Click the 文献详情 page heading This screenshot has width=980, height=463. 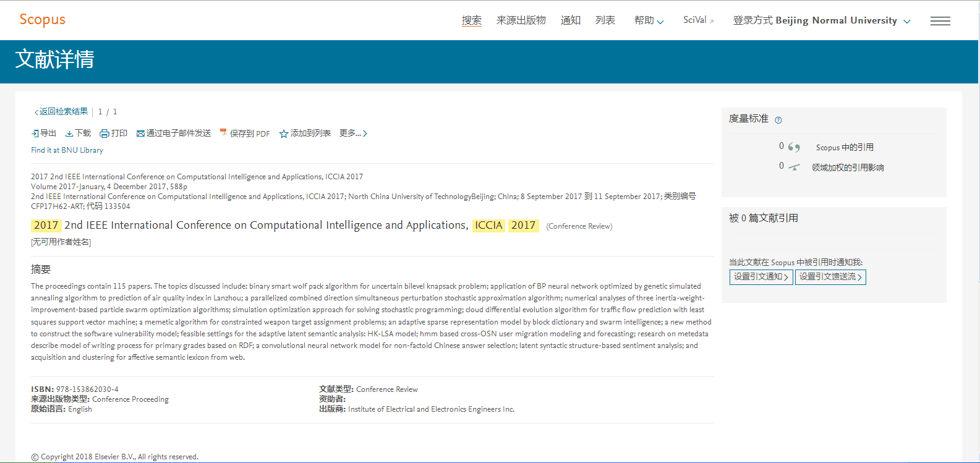tap(54, 59)
